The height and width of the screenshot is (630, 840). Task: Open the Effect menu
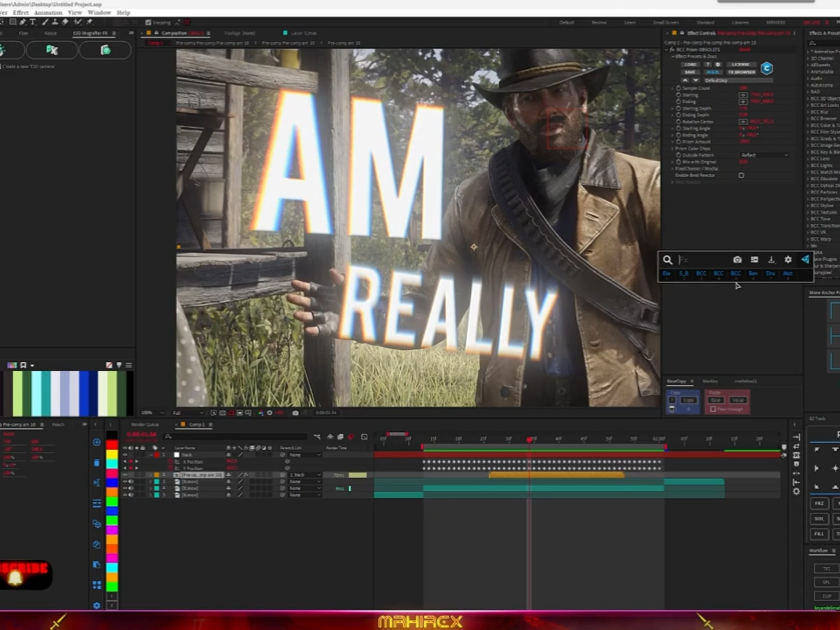[21, 13]
